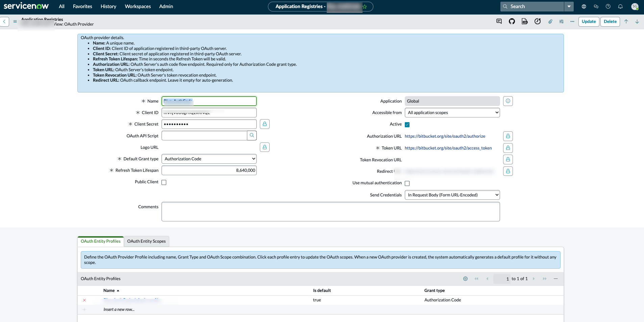Open more options ellipsis in form header

tap(572, 22)
